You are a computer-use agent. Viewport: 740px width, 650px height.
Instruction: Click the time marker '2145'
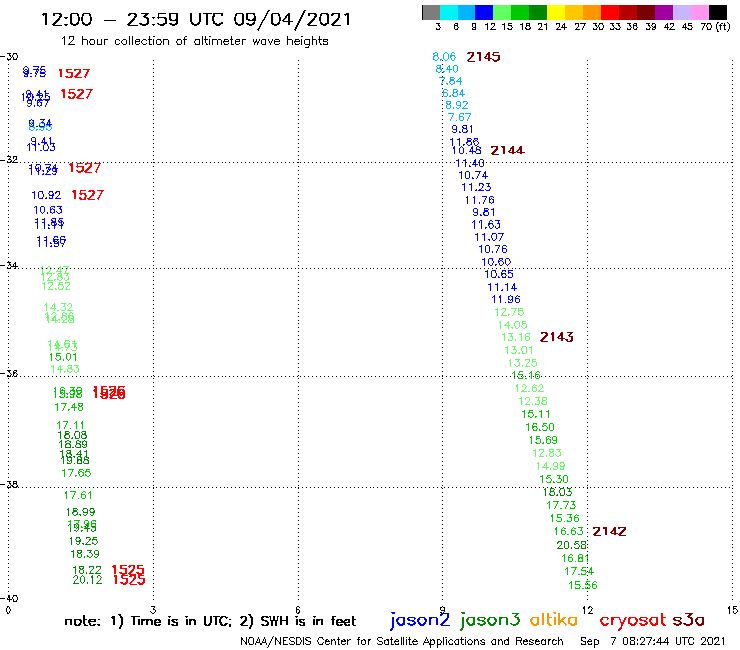[483, 57]
